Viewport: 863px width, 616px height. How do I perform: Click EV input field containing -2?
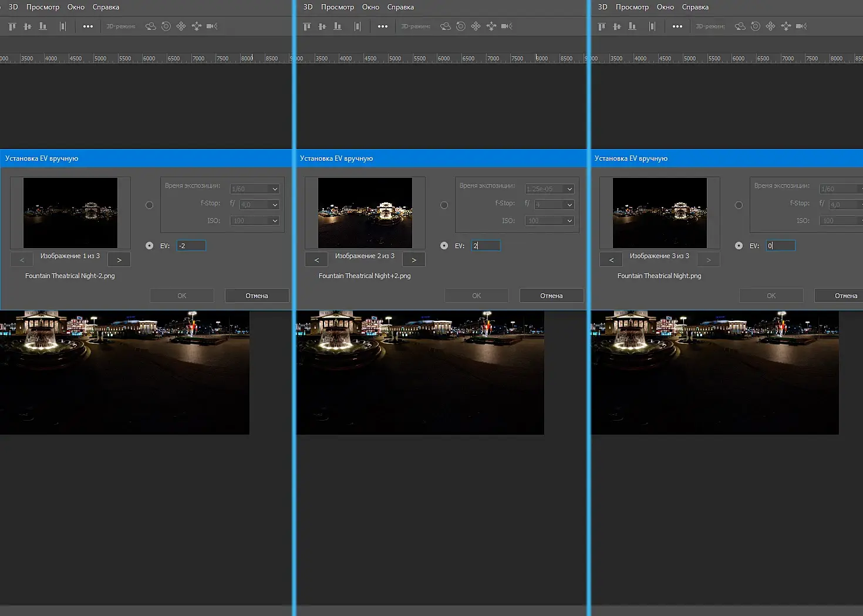(x=191, y=246)
